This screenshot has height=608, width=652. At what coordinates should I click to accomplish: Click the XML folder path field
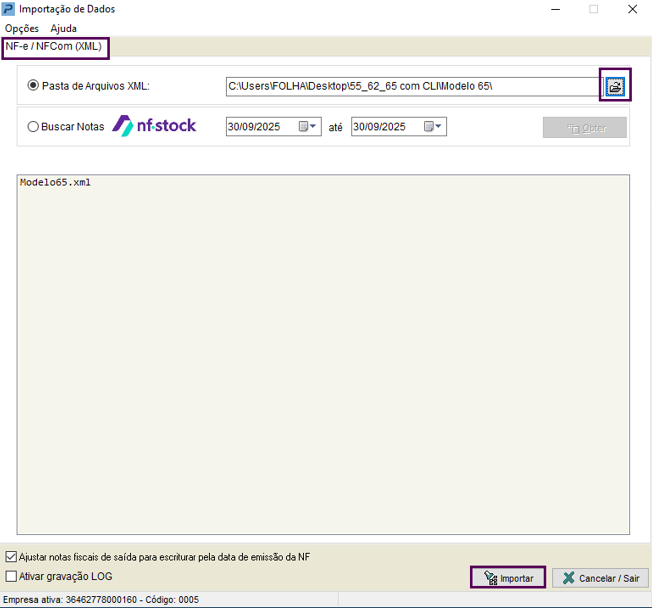[413, 87]
